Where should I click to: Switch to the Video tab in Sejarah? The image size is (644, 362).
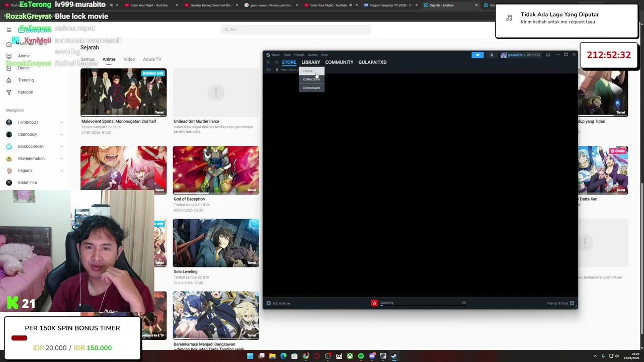pyautogui.click(x=129, y=59)
